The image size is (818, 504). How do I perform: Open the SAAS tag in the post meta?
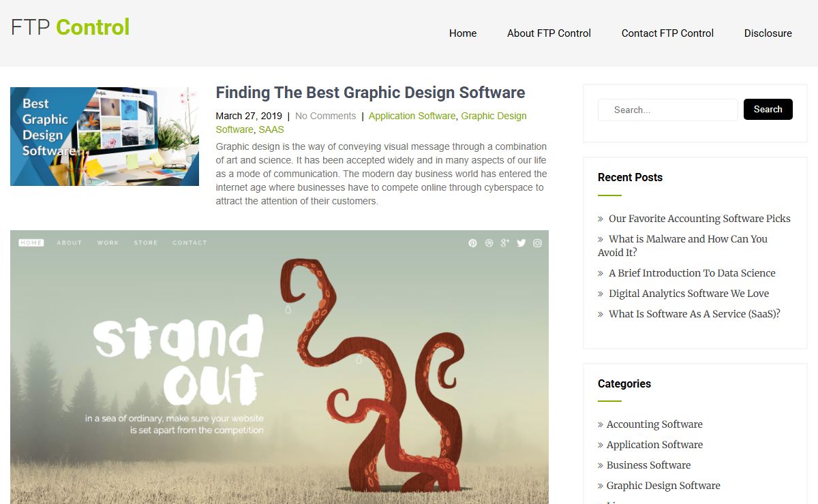271,129
